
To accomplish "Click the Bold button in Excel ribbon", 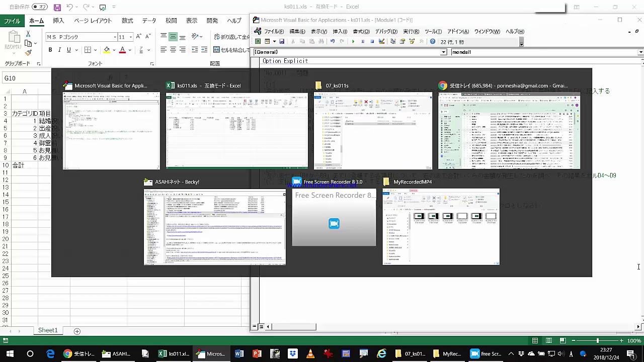I will coord(50,50).
